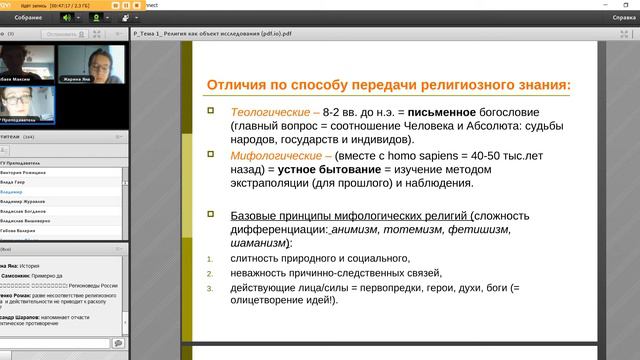Select the attendee row below Владислав Богданов
The image size is (640, 360).
pos(61,221)
